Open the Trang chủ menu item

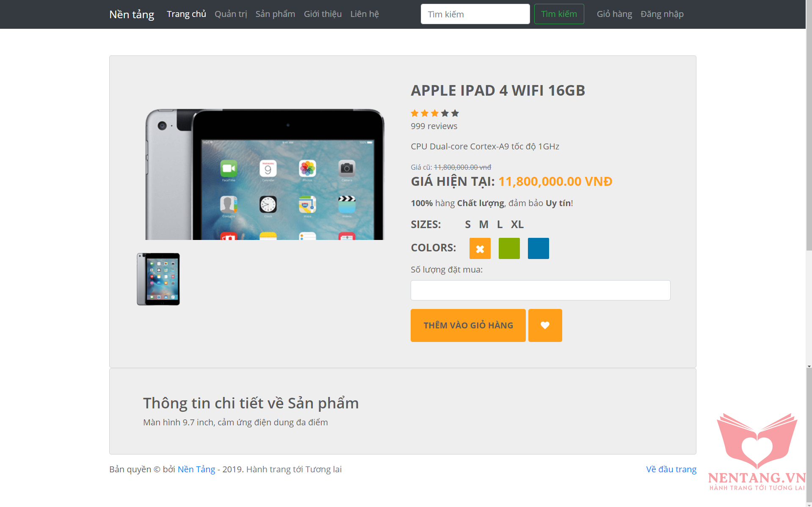click(x=186, y=14)
